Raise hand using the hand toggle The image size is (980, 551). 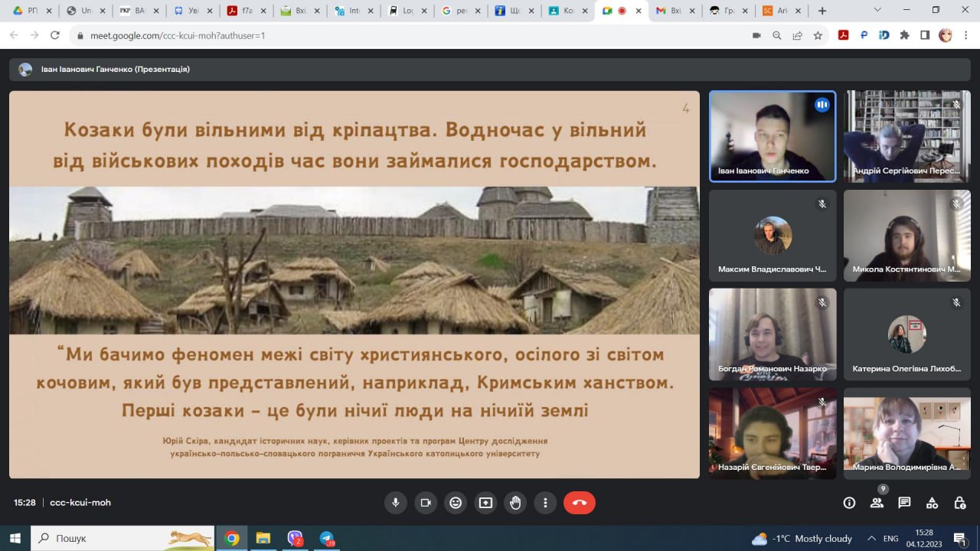click(x=515, y=503)
